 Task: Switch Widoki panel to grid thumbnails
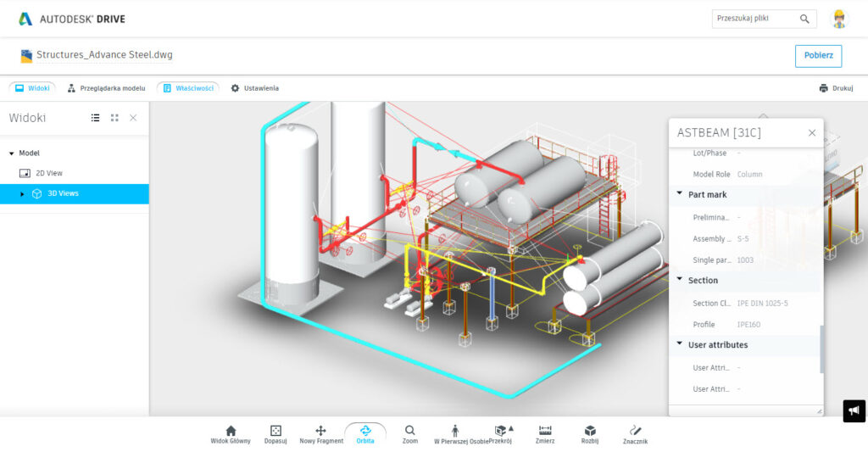[x=114, y=118]
